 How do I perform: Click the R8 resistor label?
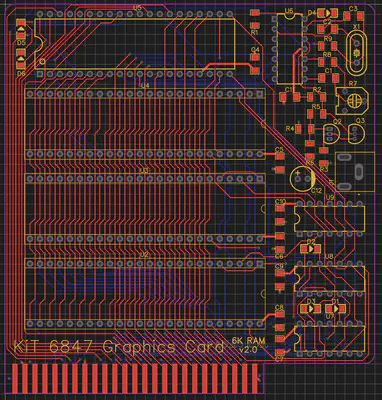click(x=327, y=54)
